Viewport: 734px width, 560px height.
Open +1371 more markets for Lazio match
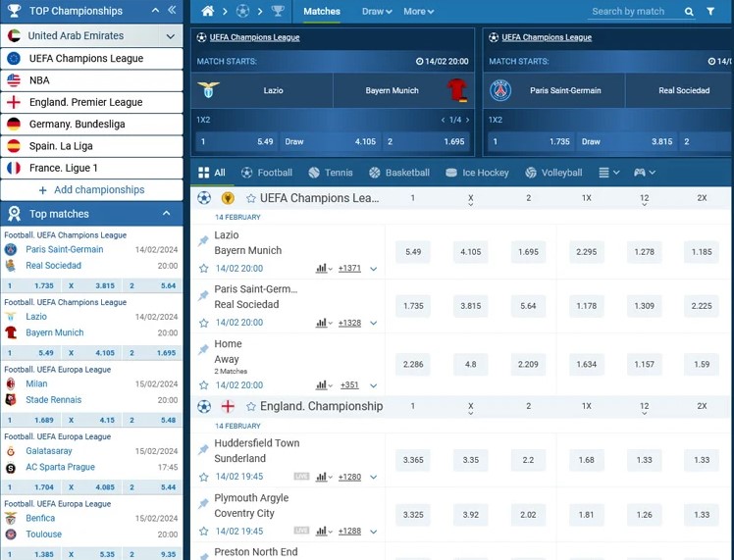coord(349,269)
